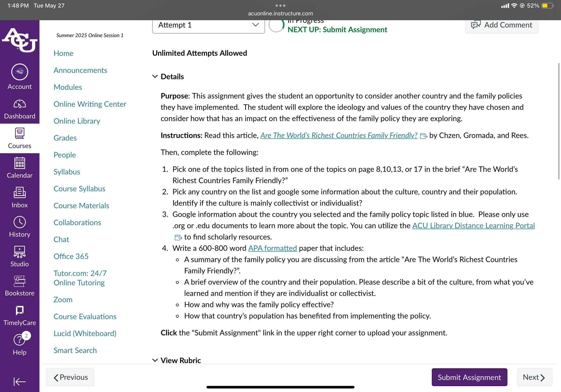Click the page vertical scrollbar
Viewport: 561px width, 392px height.
tap(559, 121)
